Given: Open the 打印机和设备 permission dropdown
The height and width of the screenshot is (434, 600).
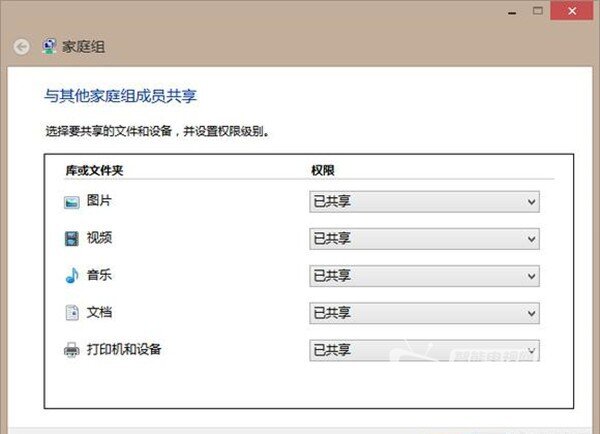Looking at the screenshot, I should pos(424,350).
